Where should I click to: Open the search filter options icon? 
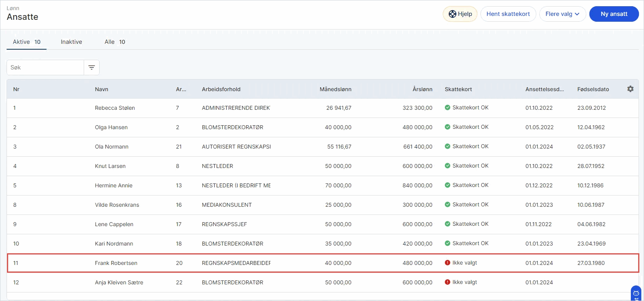click(91, 67)
